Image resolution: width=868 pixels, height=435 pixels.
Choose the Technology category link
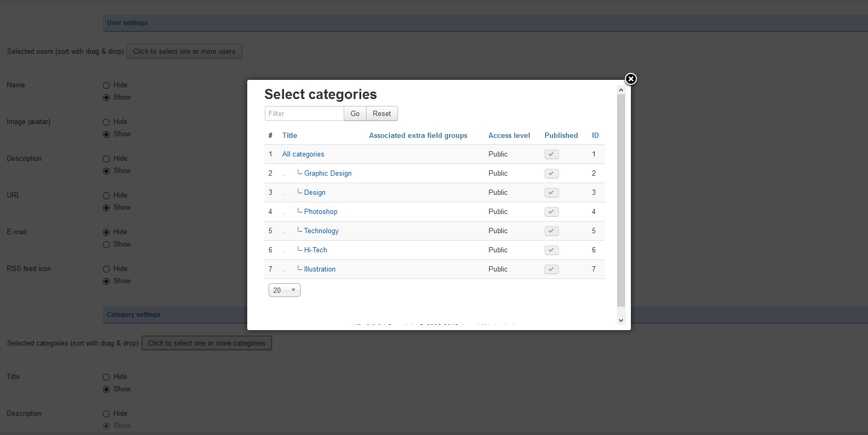point(321,231)
